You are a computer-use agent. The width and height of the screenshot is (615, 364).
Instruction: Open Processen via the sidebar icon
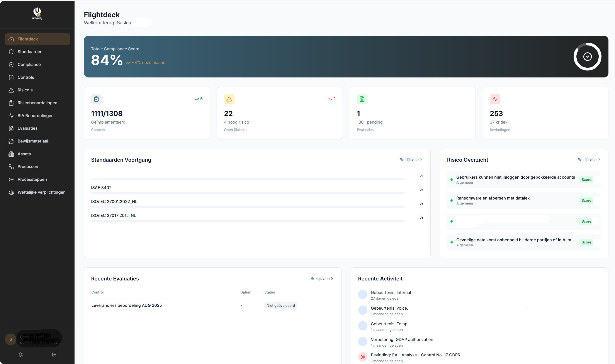(x=11, y=166)
